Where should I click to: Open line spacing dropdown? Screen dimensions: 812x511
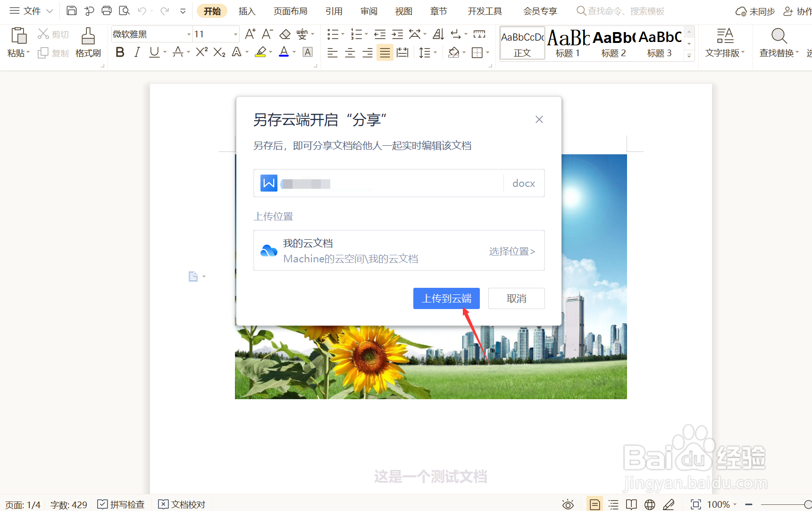pyautogui.click(x=435, y=52)
